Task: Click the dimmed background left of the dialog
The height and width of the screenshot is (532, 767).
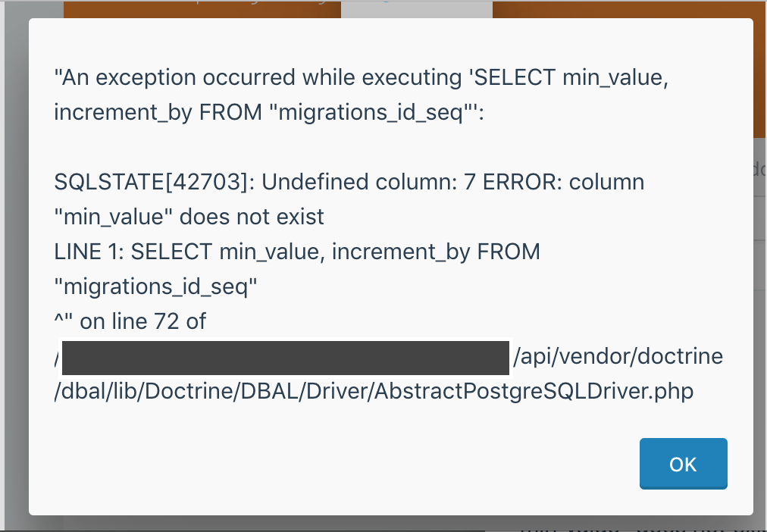Action: (x=15, y=265)
